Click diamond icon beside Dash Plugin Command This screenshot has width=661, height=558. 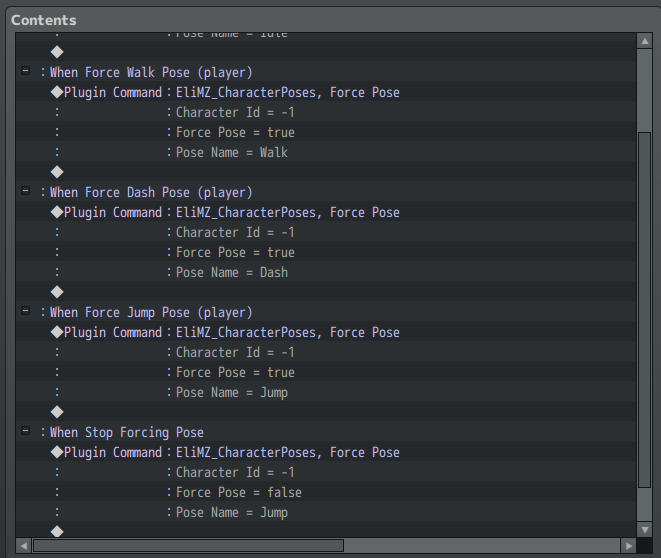click(x=57, y=212)
